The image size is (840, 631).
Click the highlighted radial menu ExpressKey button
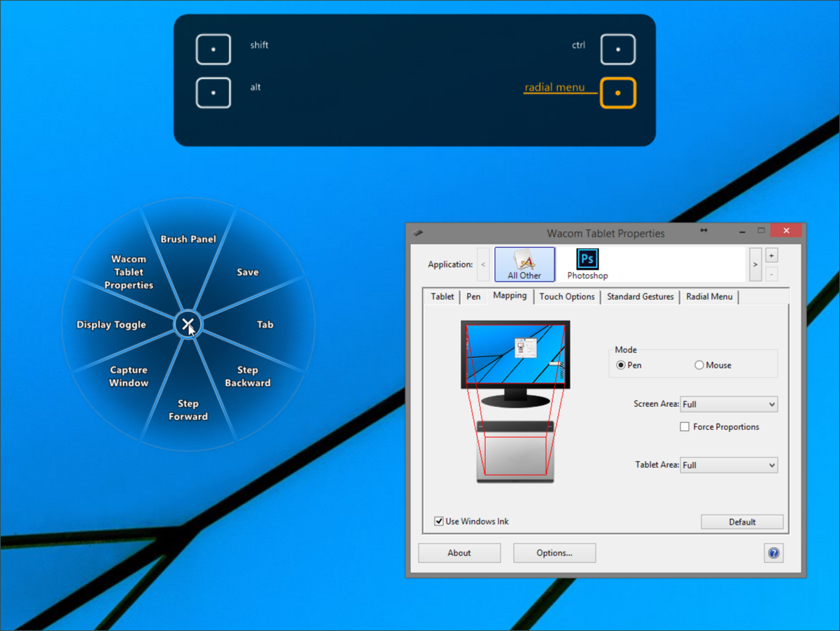coord(618,92)
